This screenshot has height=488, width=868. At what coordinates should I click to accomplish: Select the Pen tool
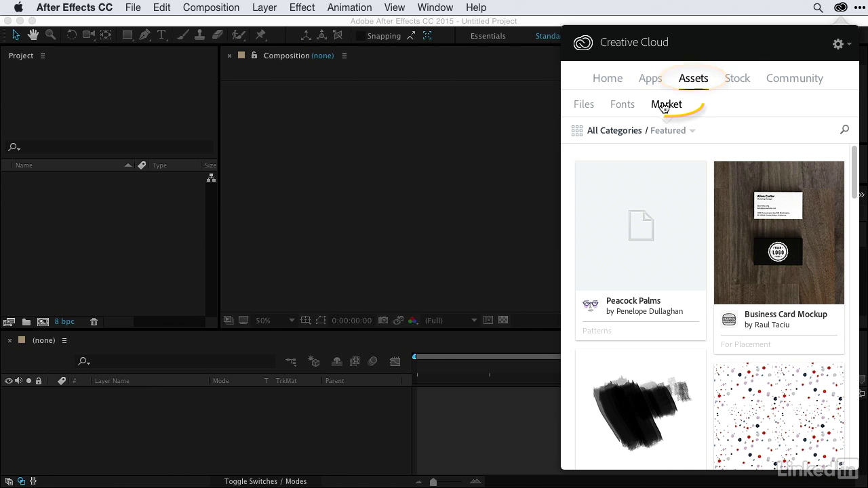coord(144,35)
